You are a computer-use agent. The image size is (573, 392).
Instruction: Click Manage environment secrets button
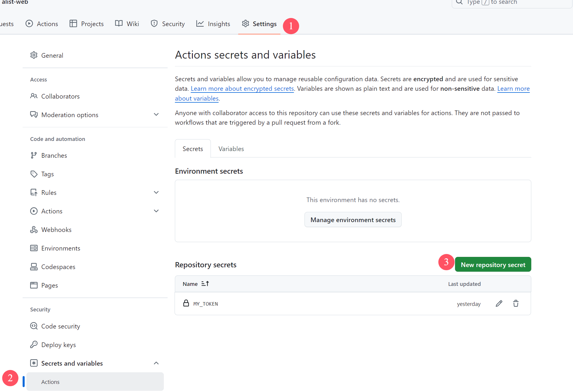[353, 220]
